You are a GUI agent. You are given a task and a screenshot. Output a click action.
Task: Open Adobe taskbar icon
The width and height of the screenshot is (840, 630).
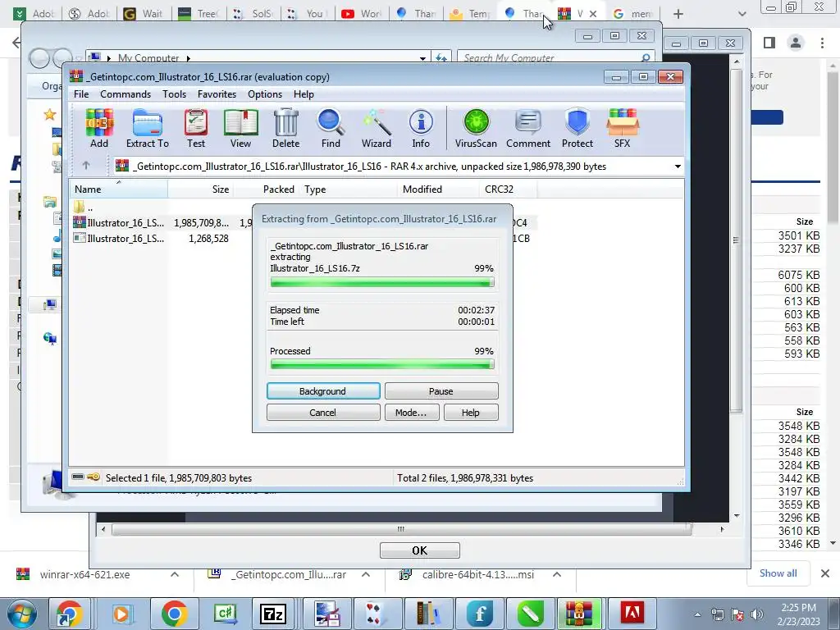pyautogui.click(x=631, y=614)
